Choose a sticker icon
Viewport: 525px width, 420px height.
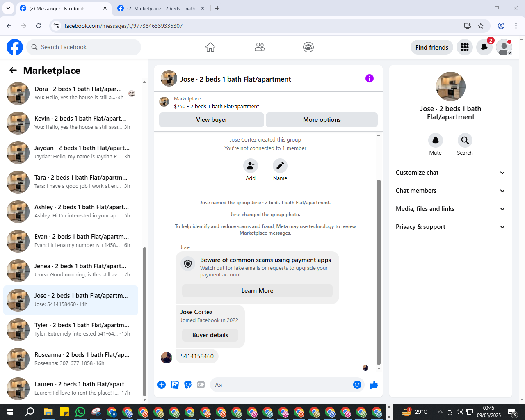[x=188, y=385]
